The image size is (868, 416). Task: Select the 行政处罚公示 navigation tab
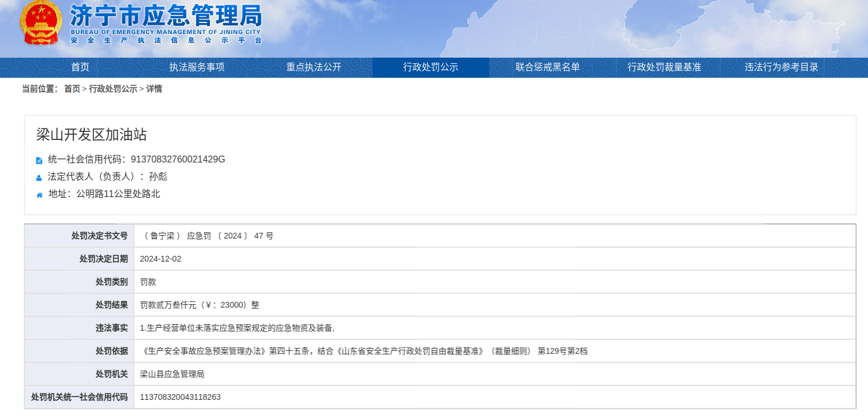[x=431, y=67]
